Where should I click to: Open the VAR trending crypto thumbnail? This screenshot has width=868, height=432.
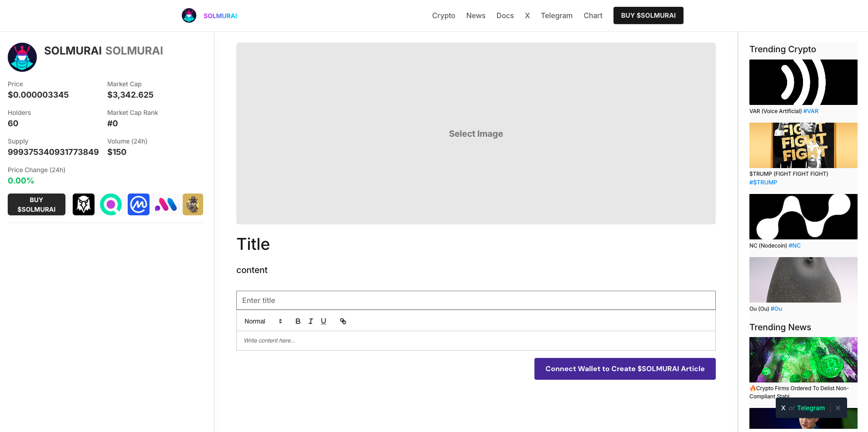pos(803,82)
